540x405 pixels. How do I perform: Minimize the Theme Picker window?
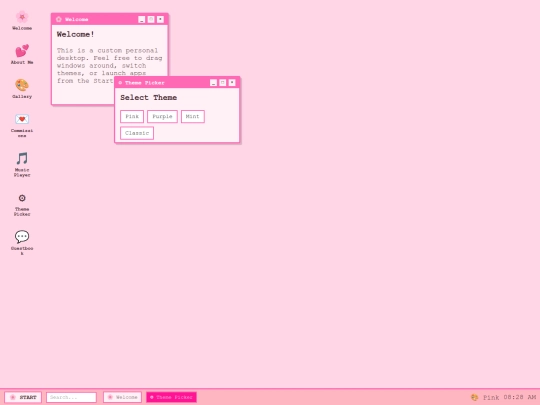pyautogui.click(x=213, y=83)
